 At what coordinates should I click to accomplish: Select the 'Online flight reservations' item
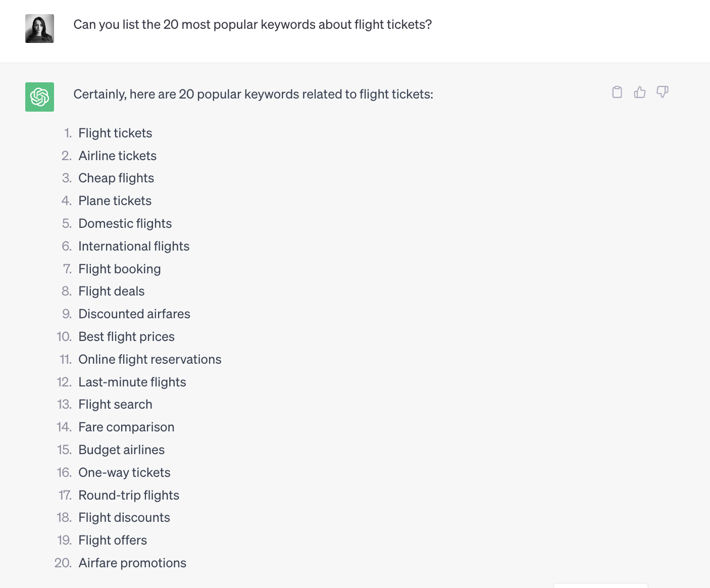tap(150, 359)
